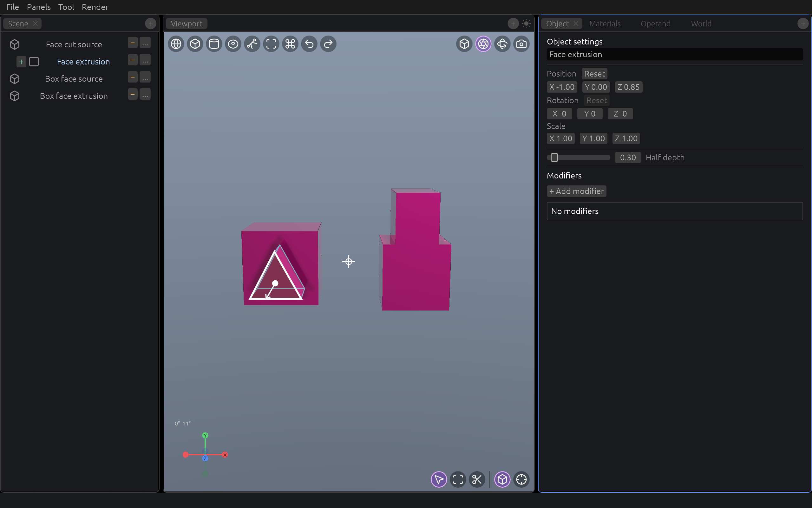The image size is (812, 508).
Task: Select the curve path tool icon
Action: tap(252, 44)
